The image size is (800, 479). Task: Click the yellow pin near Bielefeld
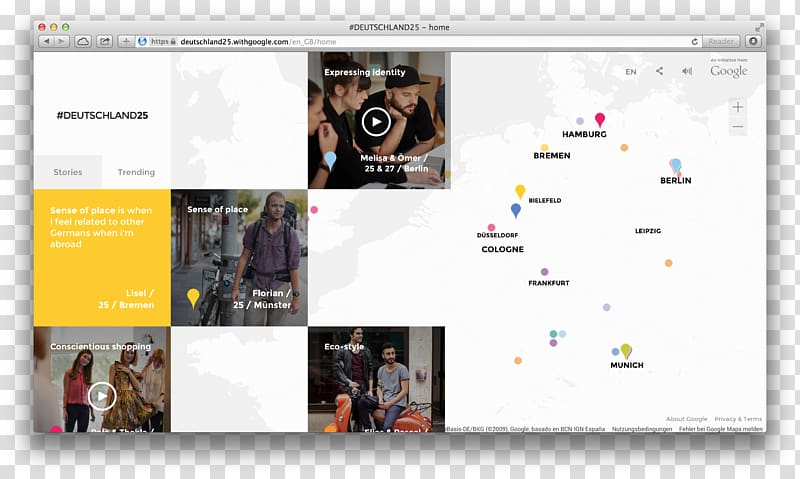tap(520, 191)
